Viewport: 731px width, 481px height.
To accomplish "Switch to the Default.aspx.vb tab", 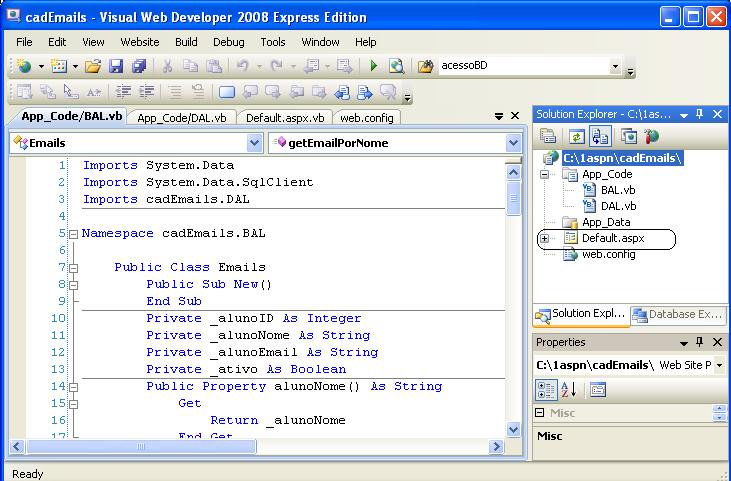I will coord(285,118).
